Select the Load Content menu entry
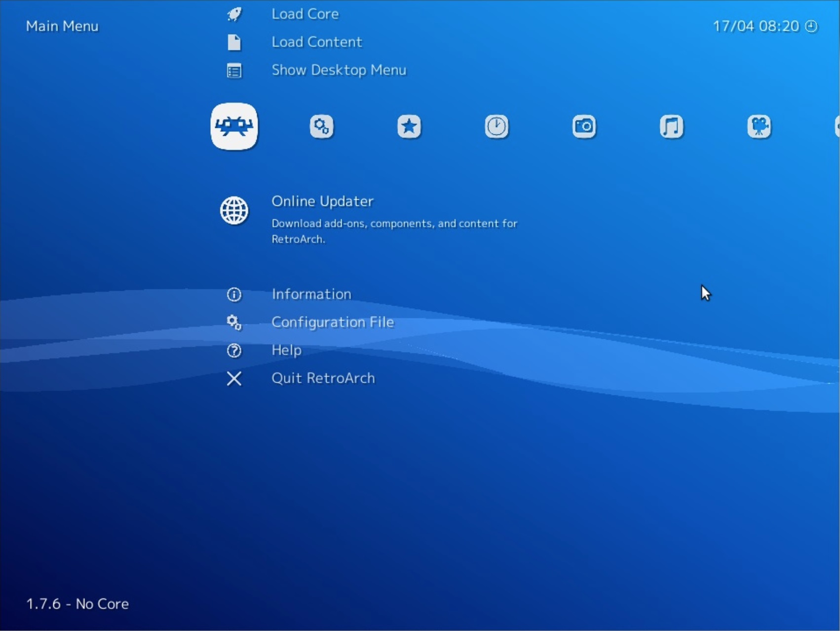The image size is (840, 631). (x=316, y=42)
